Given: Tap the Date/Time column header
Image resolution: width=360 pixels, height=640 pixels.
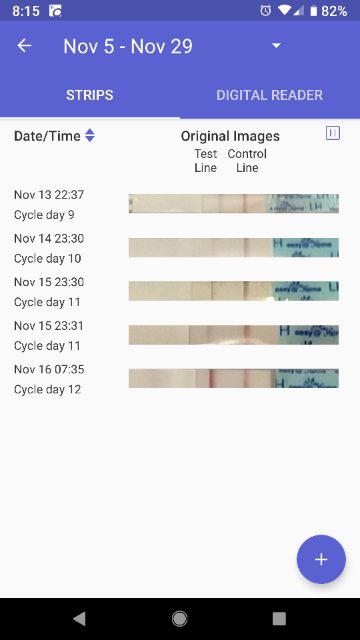Looking at the screenshot, I should pyautogui.click(x=47, y=136).
